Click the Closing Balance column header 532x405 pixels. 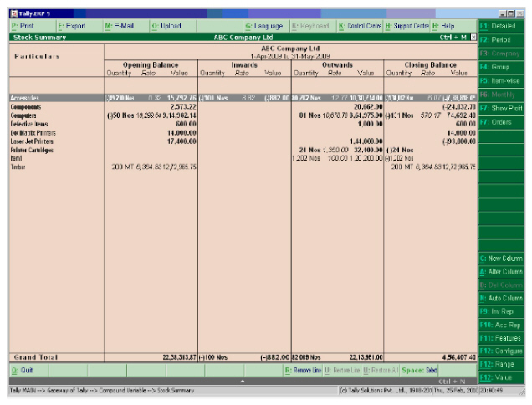pyautogui.click(x=430, y=64)
